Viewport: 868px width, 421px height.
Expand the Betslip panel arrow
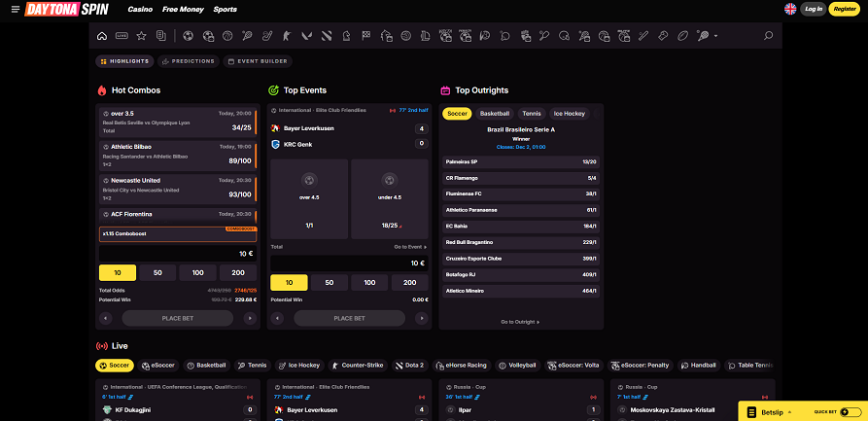(x=789, y=412)
